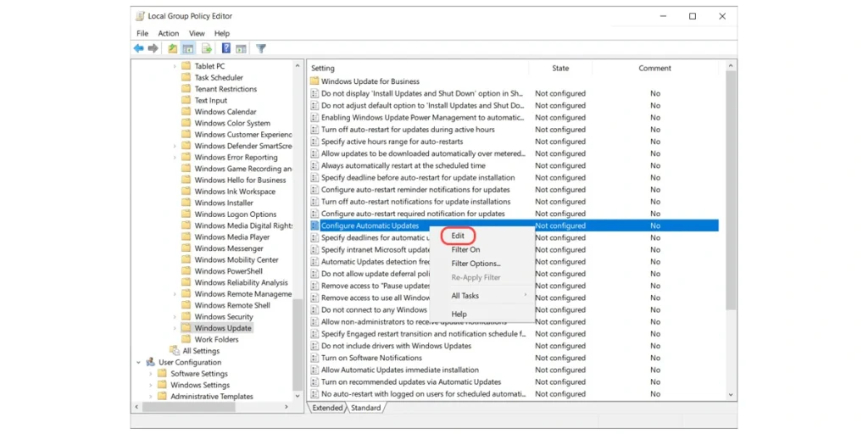
Task: Switch to the Extended tab
Action: tap(327, 408)
